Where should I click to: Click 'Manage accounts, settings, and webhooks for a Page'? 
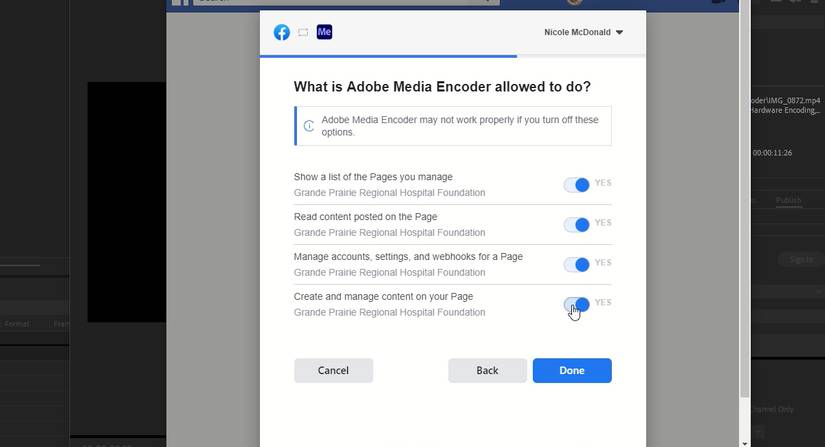(x=408, y=257)
